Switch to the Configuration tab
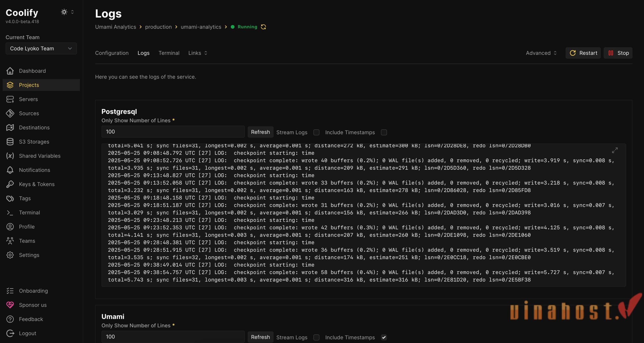 [x=112, y=53]
